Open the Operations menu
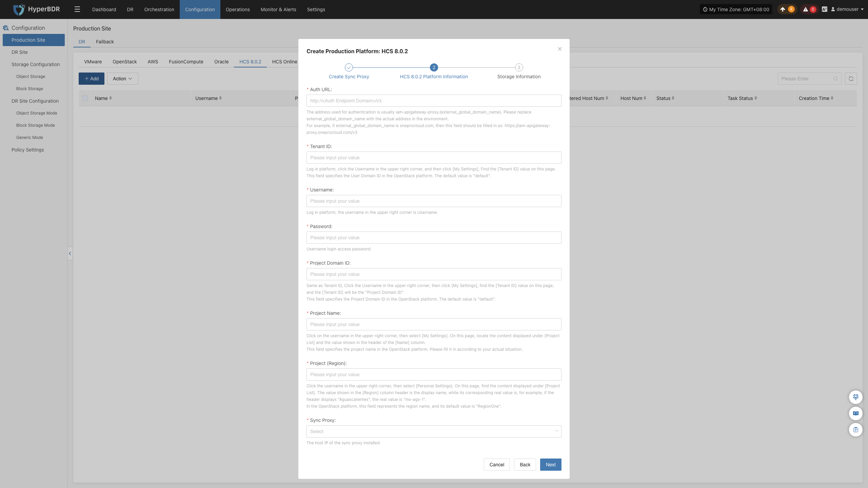This screenshot has height=488, width=868. point(238,9)
